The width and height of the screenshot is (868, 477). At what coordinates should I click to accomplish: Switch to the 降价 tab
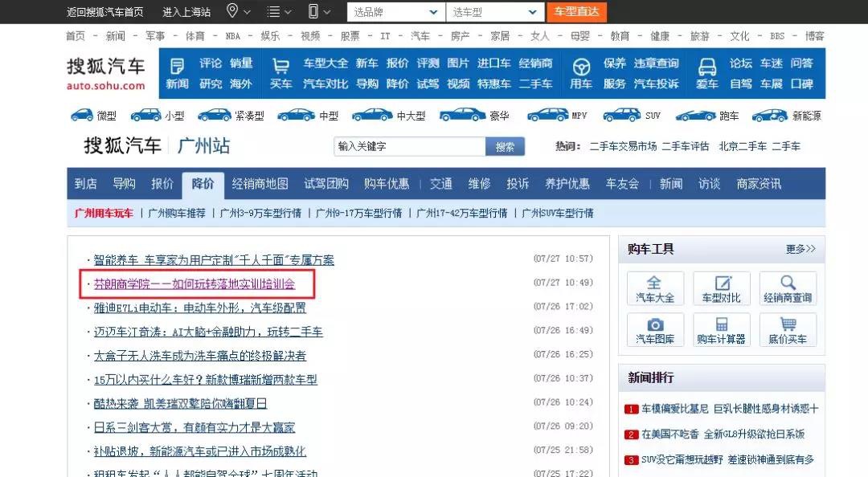pyautogui.click(x=203, y=184)
